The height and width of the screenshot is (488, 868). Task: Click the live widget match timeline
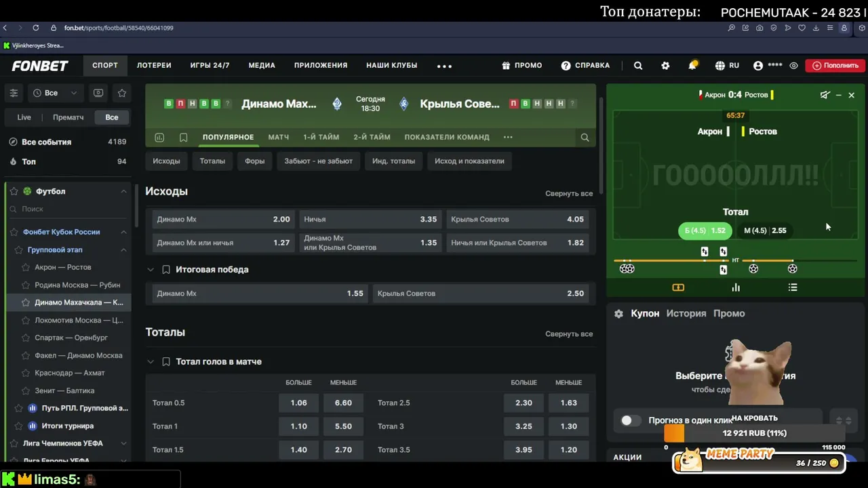tap(736, 261)
